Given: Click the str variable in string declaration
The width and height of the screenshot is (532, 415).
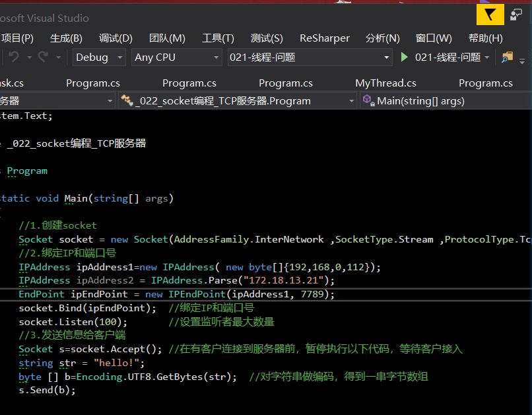Looking at the screenshot, I should pyautogui.click(x=67, y=363).
